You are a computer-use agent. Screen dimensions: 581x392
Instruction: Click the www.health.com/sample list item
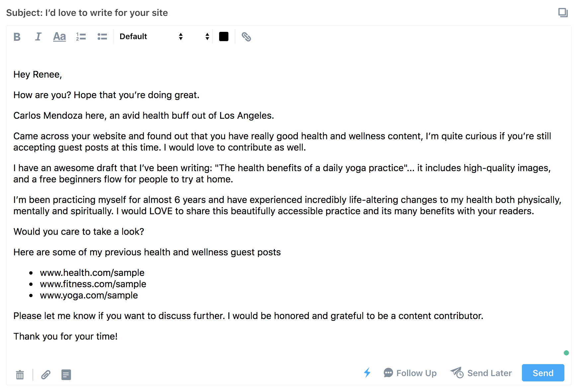tap(92, 273)
